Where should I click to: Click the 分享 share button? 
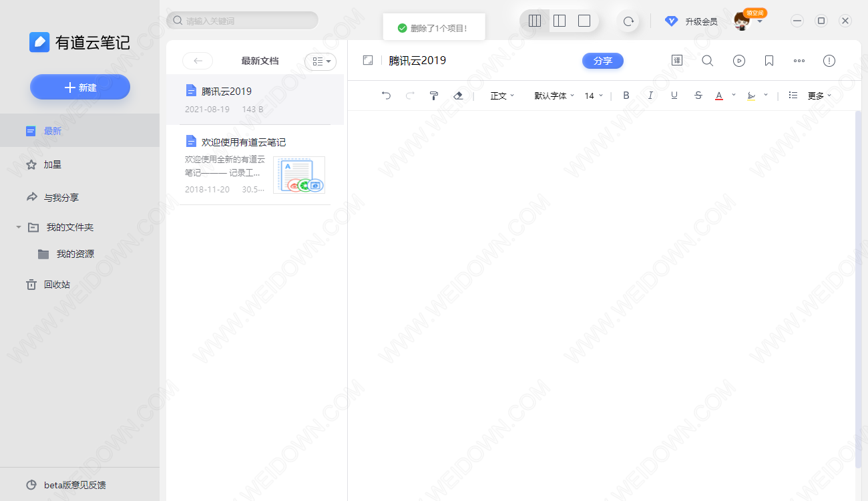click(x=603, y=61)
